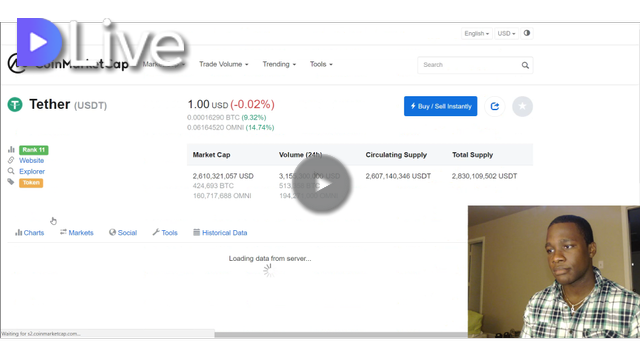Click the horizontal scrollbar at bottom

(341, 335)
